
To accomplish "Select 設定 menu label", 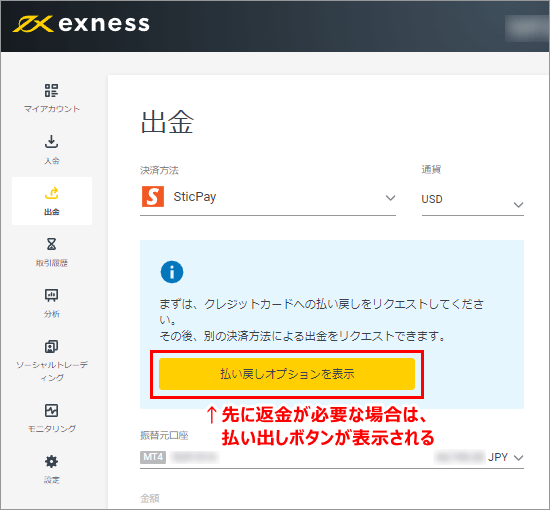I will pos(52,480).
